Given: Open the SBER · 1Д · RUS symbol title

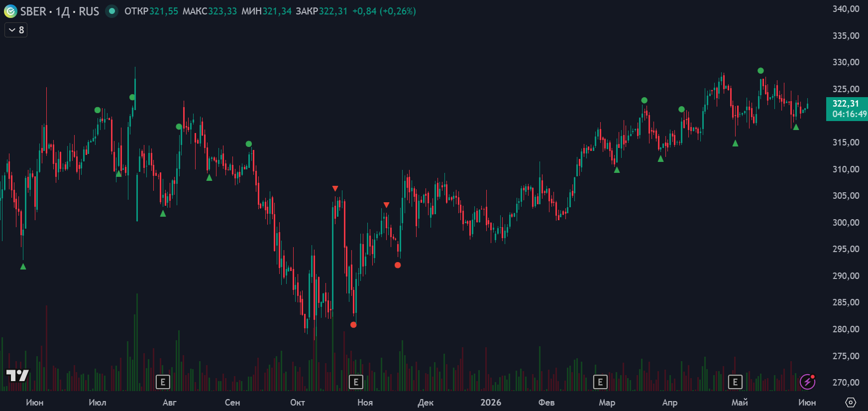Looking at the screenshot, I should [60, 11].
